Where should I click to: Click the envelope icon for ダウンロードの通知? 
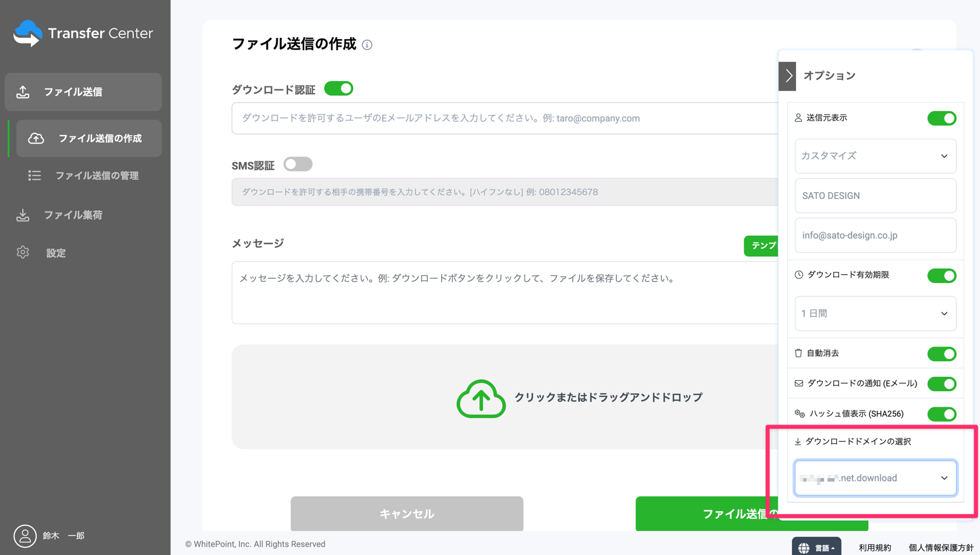click(798, 383)
